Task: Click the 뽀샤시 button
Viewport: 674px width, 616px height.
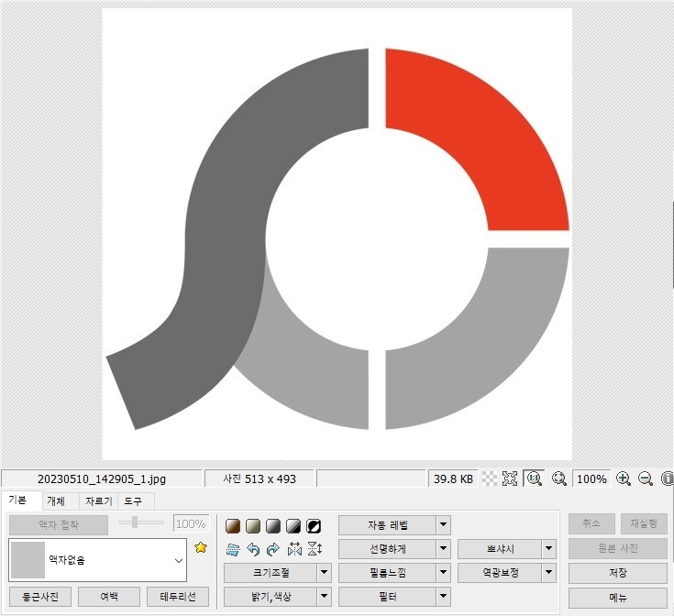Action: point(500,549)
